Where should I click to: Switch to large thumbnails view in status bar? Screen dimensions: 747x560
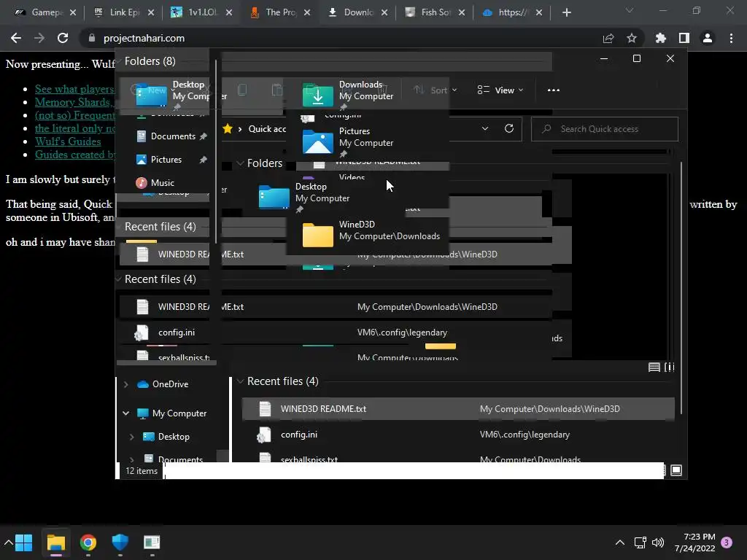click(676, 470)
